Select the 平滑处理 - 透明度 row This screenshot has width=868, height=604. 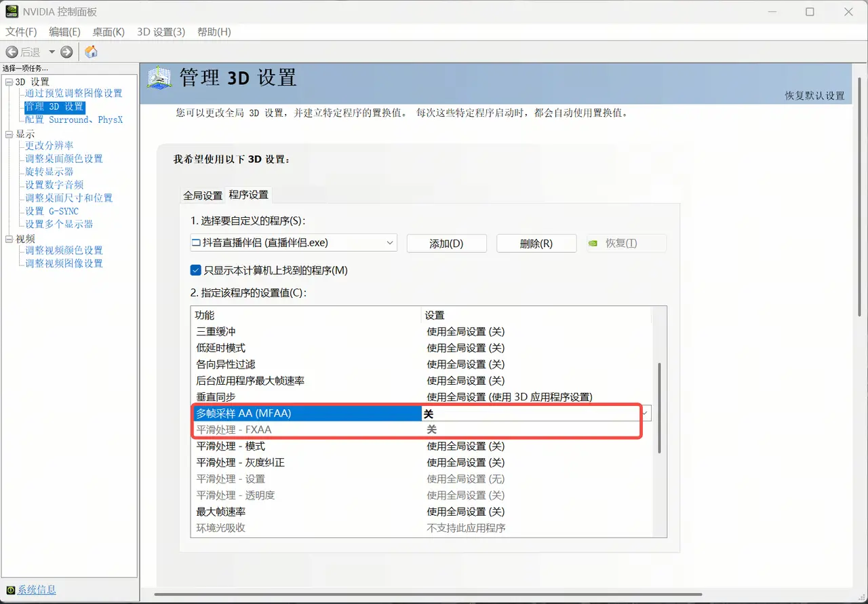point(421,495)
